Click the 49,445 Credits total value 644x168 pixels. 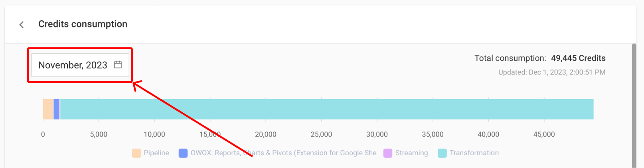coord(578,58)
